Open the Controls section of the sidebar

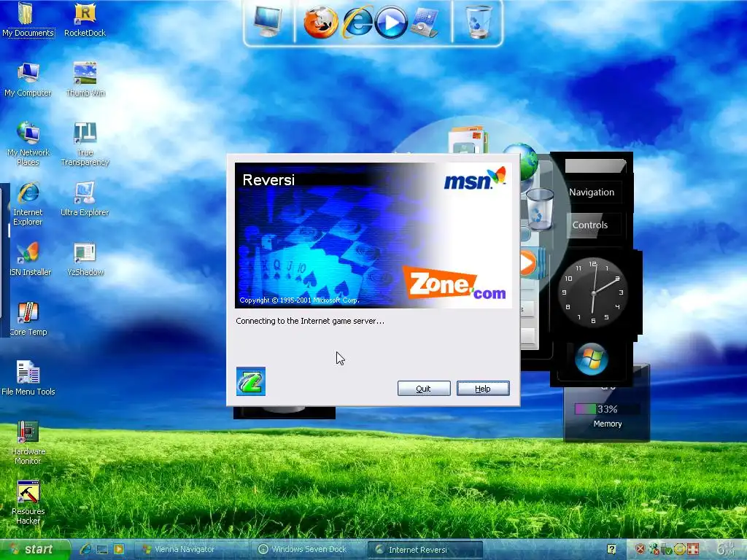(589, 225)
